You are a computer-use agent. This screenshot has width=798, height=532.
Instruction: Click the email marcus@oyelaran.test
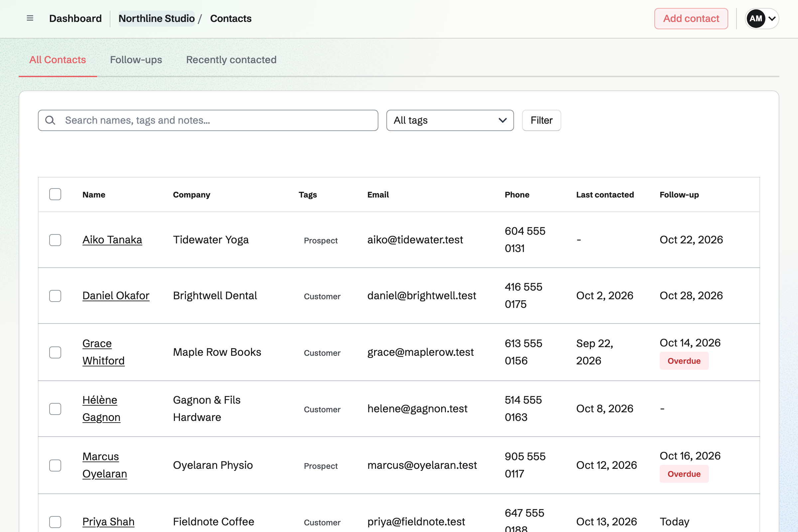422,465
